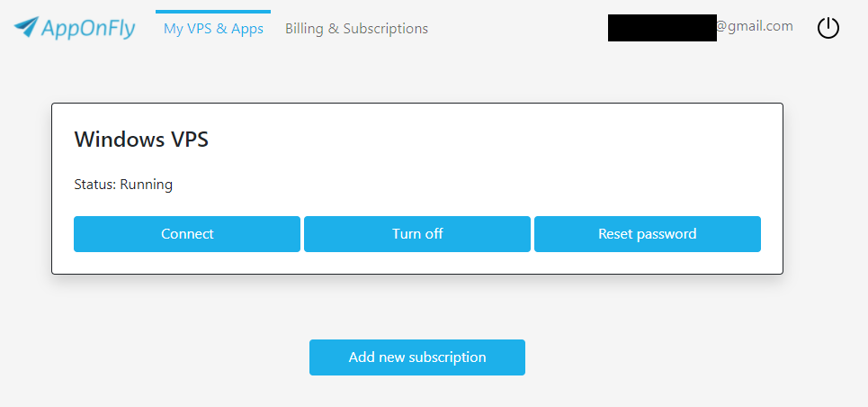Click the Windows VPS heading

pyautogui.click(x=141, y=140)
